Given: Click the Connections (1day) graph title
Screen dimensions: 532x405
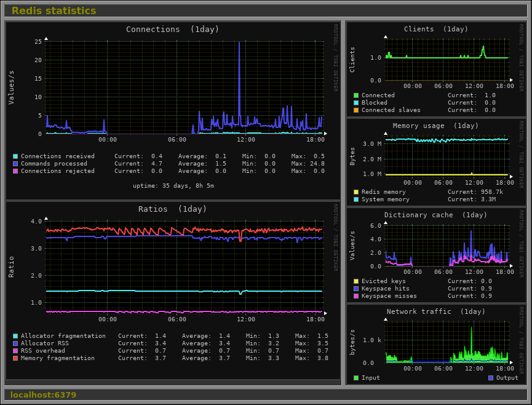Looking at the screenshot, I should point(172,30).
